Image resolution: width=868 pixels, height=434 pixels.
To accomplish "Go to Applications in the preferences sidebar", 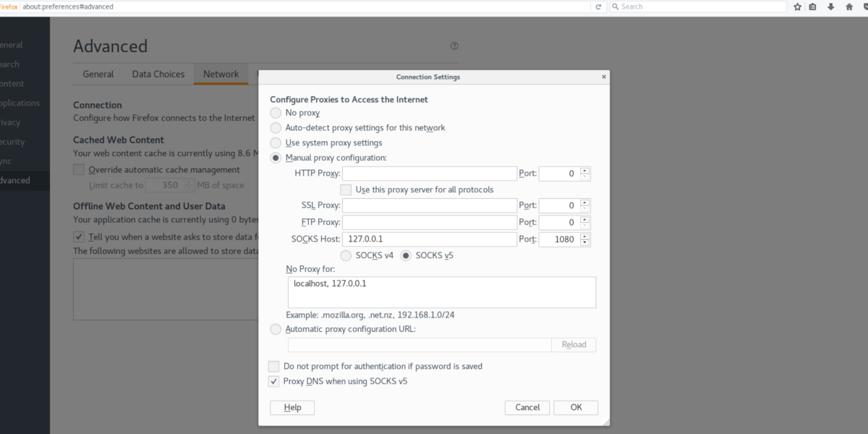I will click(x=25, y=103).
